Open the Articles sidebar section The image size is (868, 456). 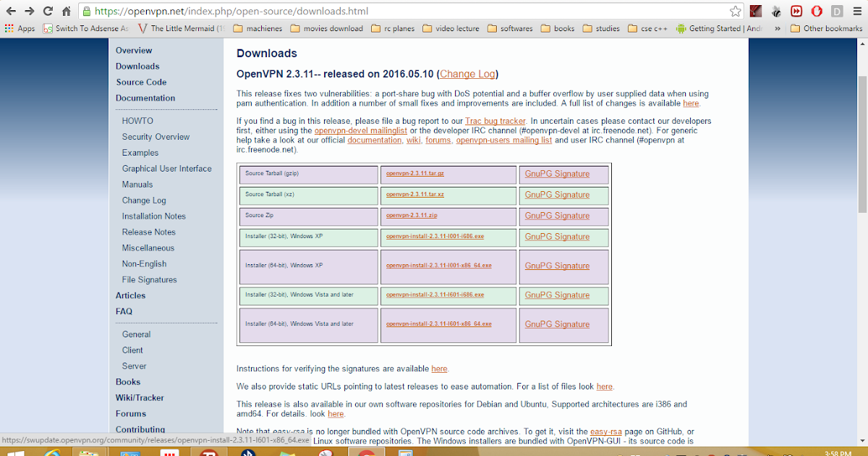pos(130,295)
